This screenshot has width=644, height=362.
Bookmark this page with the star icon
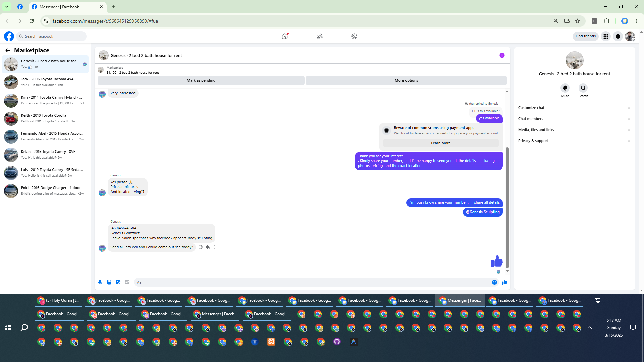578,21
